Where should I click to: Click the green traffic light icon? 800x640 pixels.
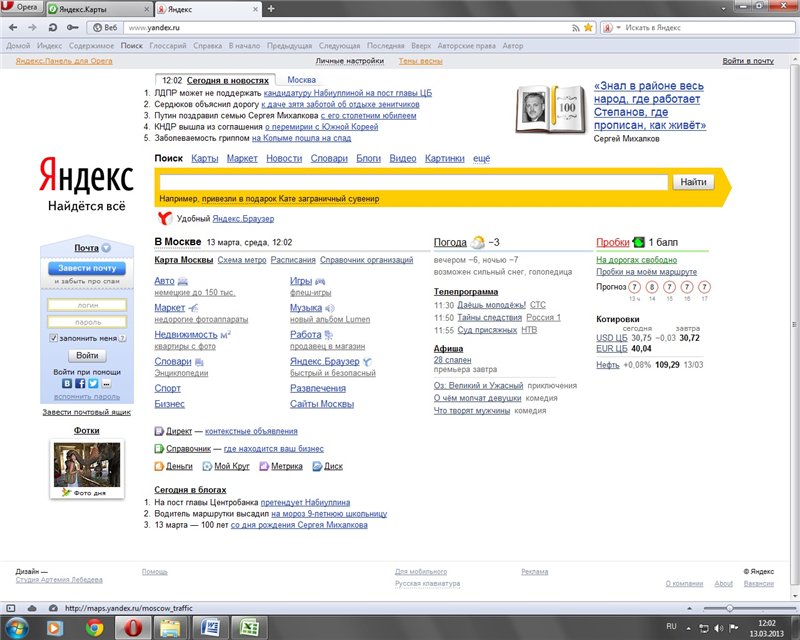click(638, 242)
